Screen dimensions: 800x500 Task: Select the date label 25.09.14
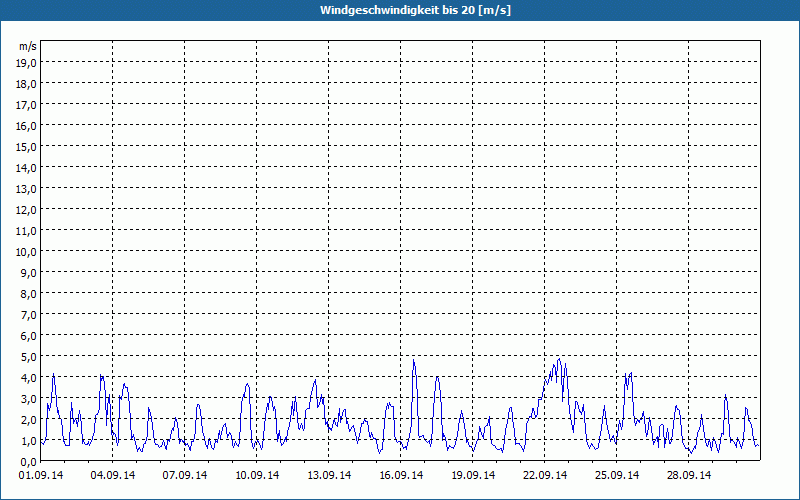point(616,475)
